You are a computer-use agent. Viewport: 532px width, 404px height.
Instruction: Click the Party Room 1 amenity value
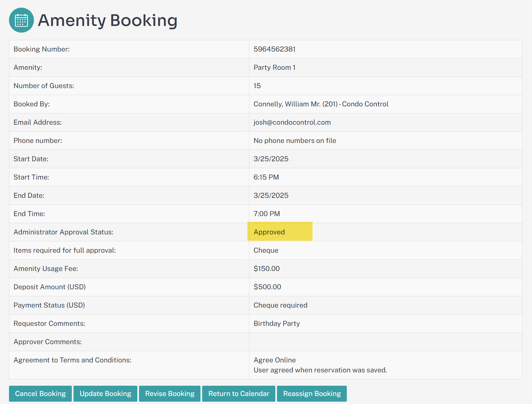[x=275, y=67]
